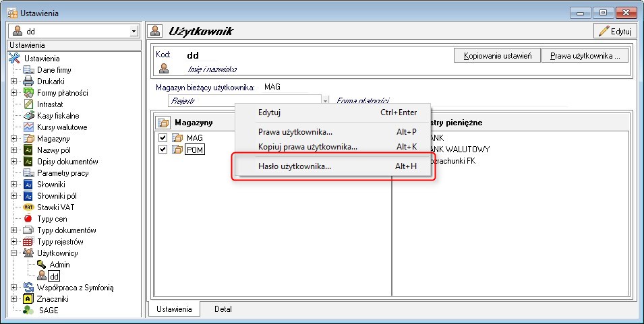Click the Kopiowanie ustawień button

498,56
